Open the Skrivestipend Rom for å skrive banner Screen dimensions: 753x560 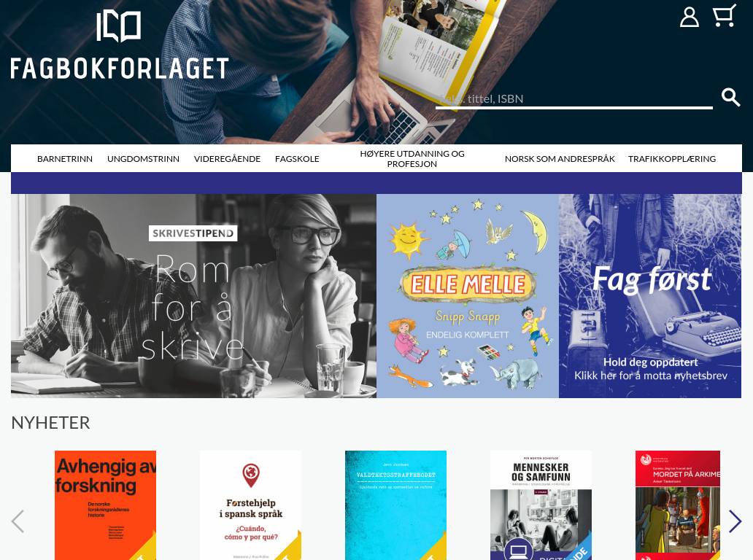point(193,295)
